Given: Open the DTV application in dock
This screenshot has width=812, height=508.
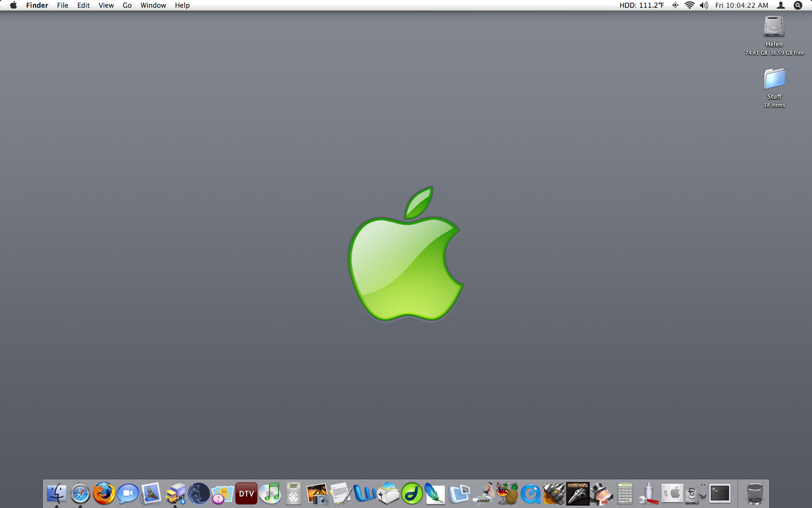Looking at the screenshot, I should (246, 493).
